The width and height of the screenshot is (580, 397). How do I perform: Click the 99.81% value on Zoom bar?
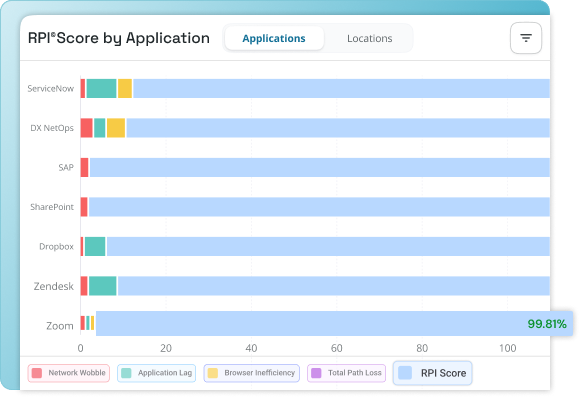coord(547,324)
